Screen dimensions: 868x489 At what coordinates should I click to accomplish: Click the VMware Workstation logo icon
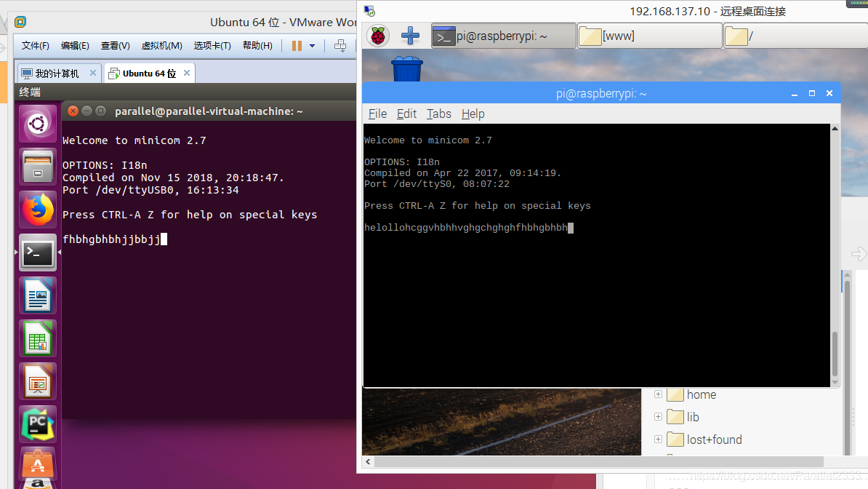tap(20, 22)
